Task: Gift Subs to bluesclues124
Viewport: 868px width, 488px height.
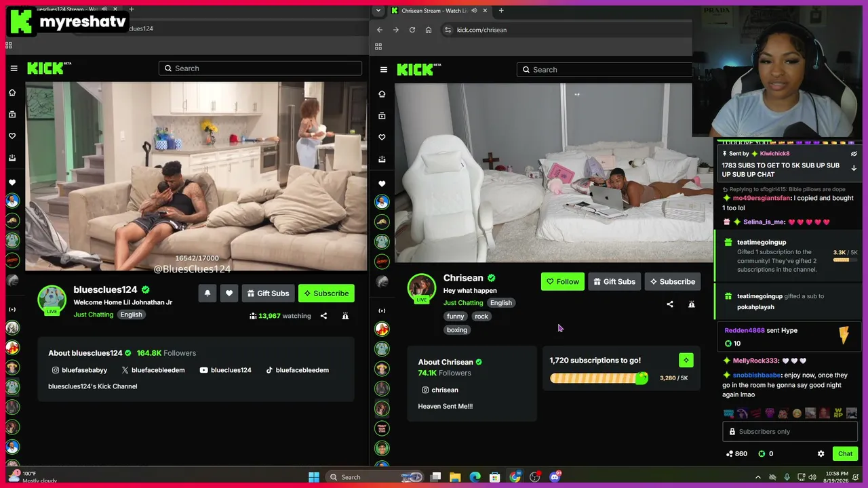Action: click(268, 293)
